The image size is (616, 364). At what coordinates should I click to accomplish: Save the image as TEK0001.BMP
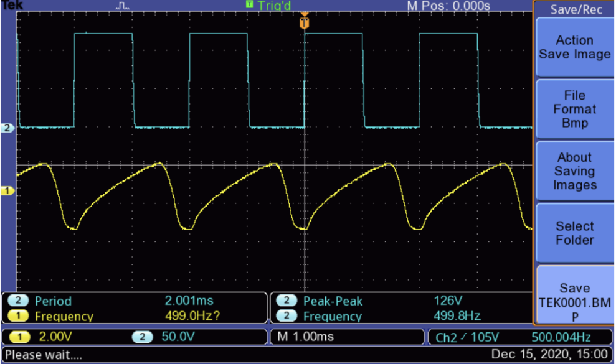click(x=574, y=295)
